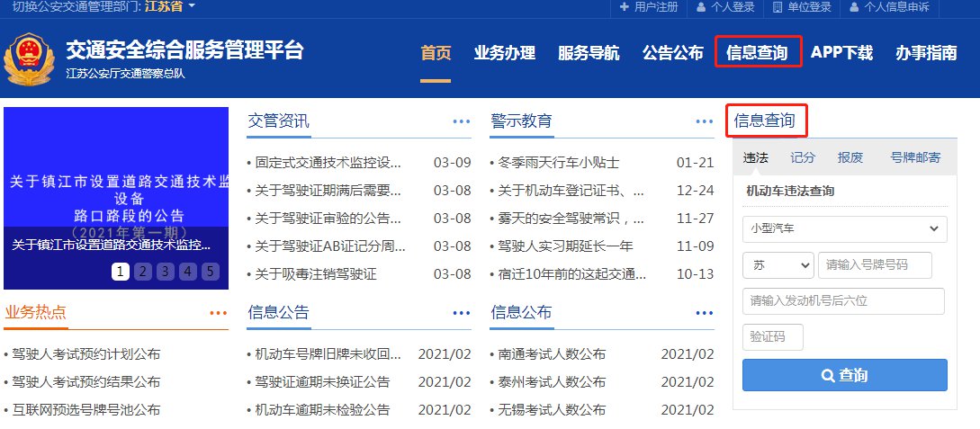Open the 固定式交通技术监控设 news item
Viewport: 980px width, 429px height.
coord(328,163)
